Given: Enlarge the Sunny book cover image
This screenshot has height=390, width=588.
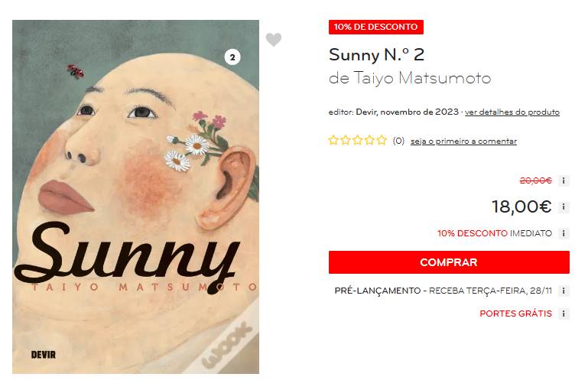Looking at the screenshot, I should click(135, 197).
